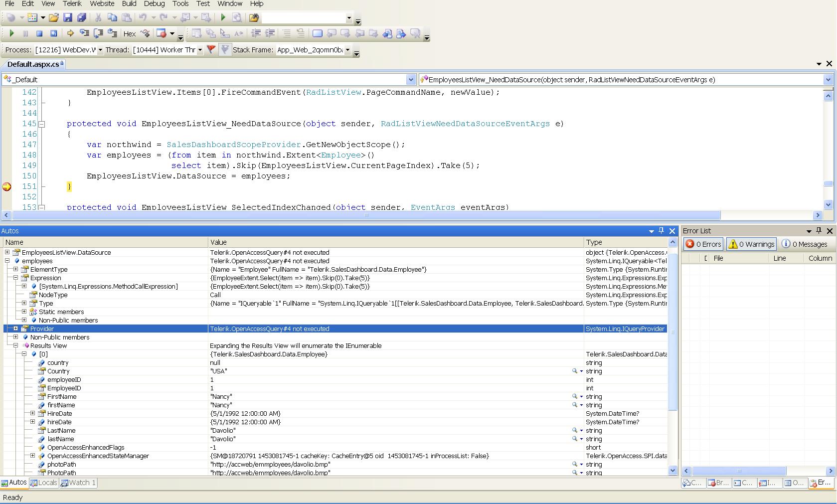Switch to the Locals tab
Image resolution: width=837 pixels, height=504 pixels.
point(43,483)
